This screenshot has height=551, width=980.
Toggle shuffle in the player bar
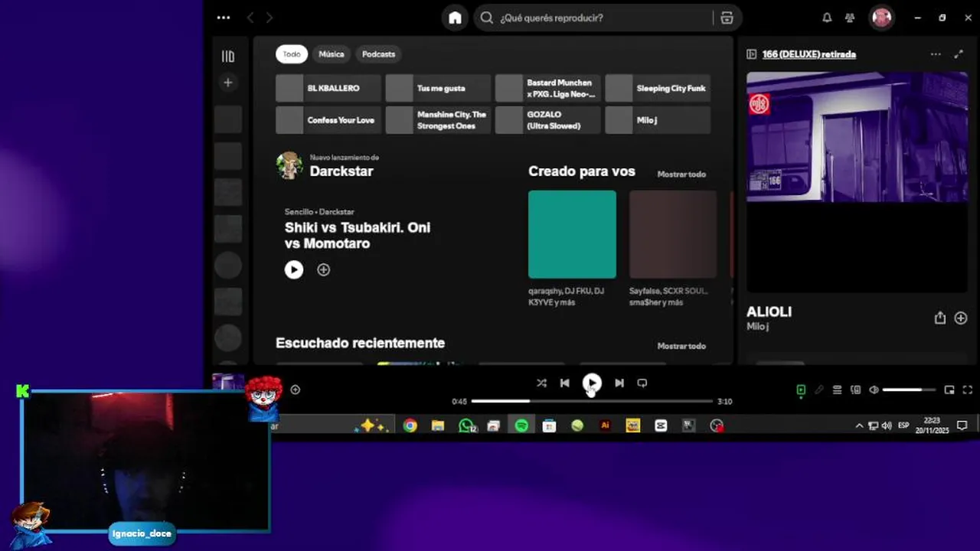point(541,383)
